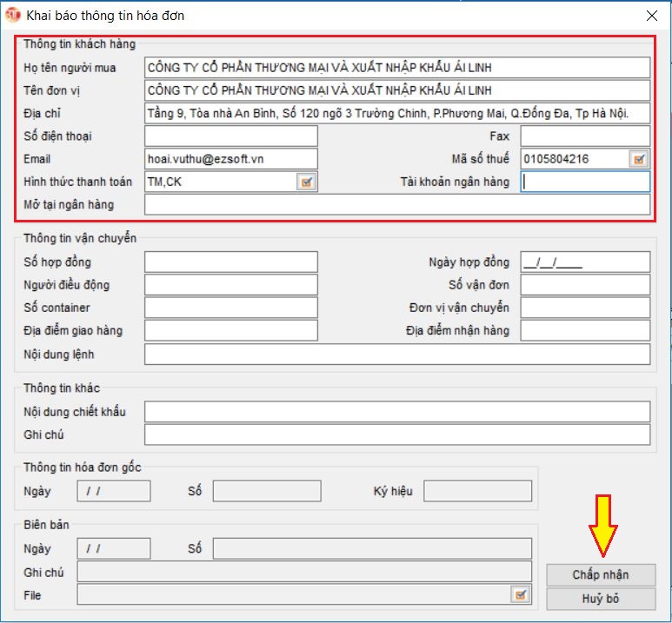Click the Địa chỉ field
This screenshot has height=623, width=672.
tap(397, 114)
